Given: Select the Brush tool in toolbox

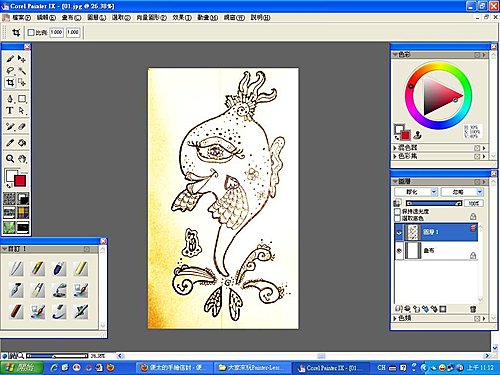Looking at the screenshot, I should (10, 59).
